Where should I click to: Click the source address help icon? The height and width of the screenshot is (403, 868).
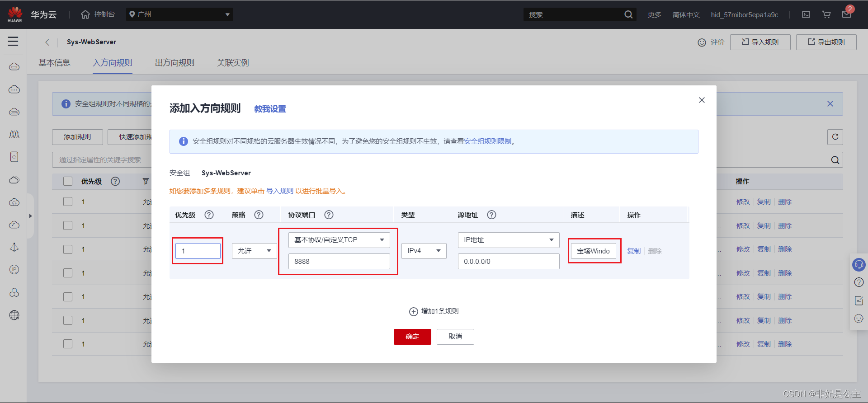coord(491,215)
